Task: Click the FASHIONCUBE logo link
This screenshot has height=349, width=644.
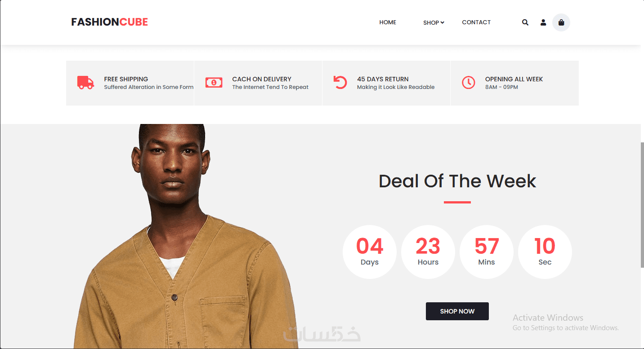Action: pos(109,22)
